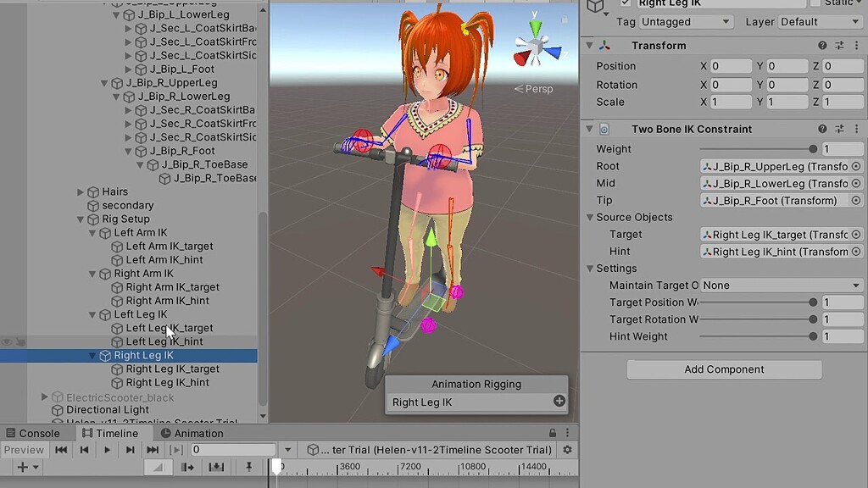Open the Timeline settings gear icon

[566, 451]
